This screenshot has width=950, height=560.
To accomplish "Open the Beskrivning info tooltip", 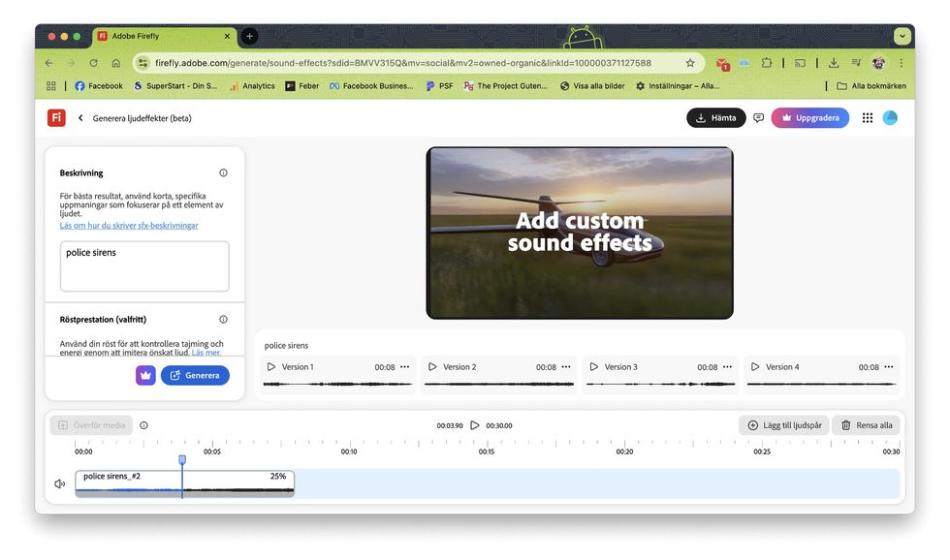I will click(x=222, y=172).
